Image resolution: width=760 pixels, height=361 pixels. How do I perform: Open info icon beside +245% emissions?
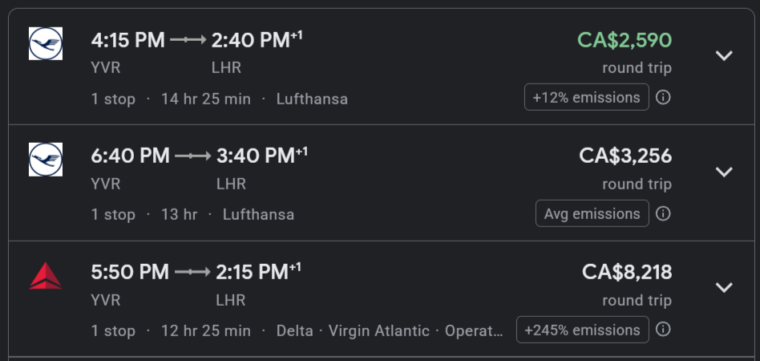click(x=663, y=330)
